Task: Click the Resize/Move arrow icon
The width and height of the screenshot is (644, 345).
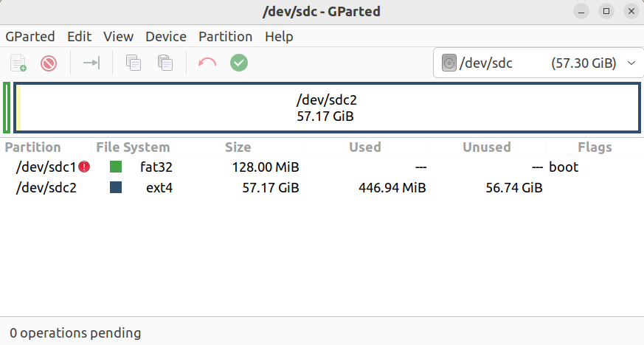Action: coord(91,63)
